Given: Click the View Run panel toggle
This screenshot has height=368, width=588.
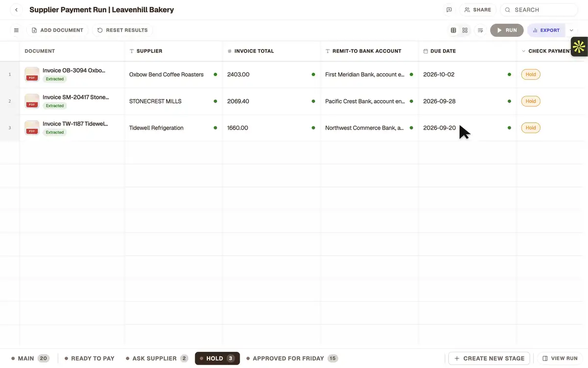Looking at the screenshot, I should click(x=560, y=359).
